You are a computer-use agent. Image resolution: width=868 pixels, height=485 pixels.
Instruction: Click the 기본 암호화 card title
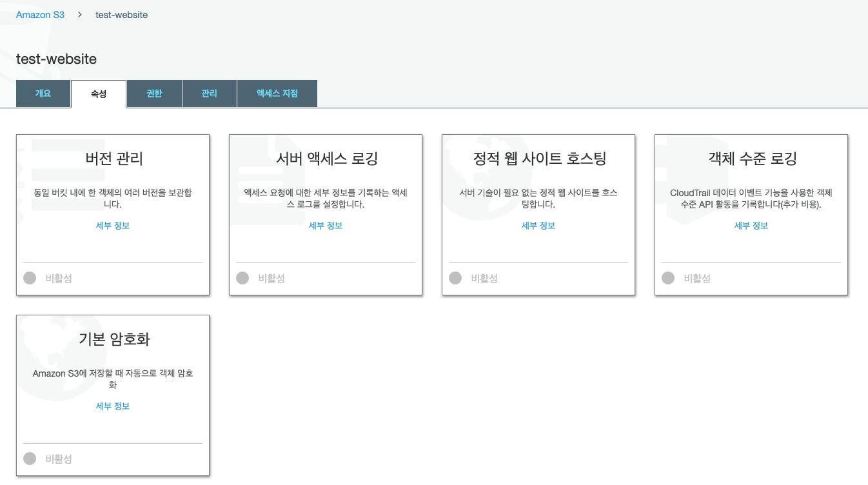point(113,339)
